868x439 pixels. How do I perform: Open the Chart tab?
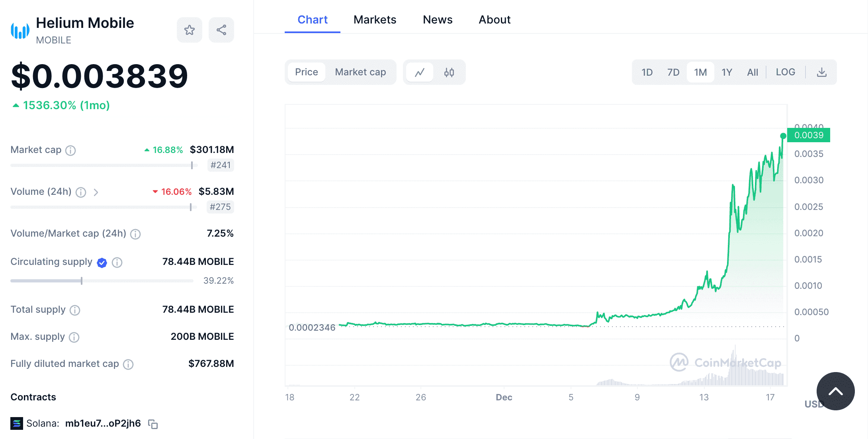(313, 20)
